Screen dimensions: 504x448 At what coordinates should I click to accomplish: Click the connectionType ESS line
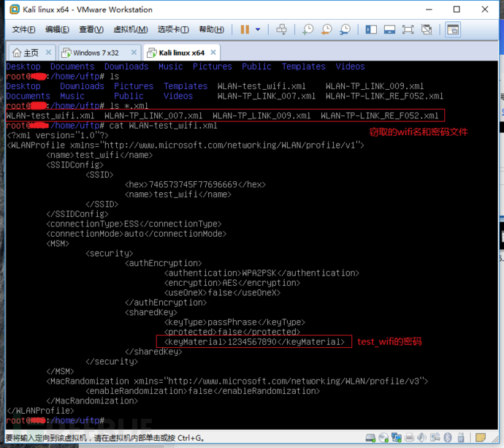pyautogui.click(x=134, y=224)
